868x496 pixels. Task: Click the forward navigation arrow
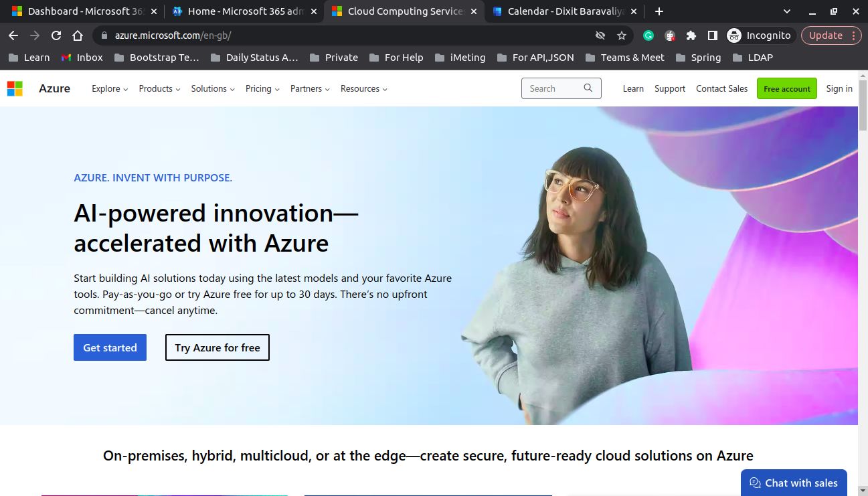coord(35,35)
